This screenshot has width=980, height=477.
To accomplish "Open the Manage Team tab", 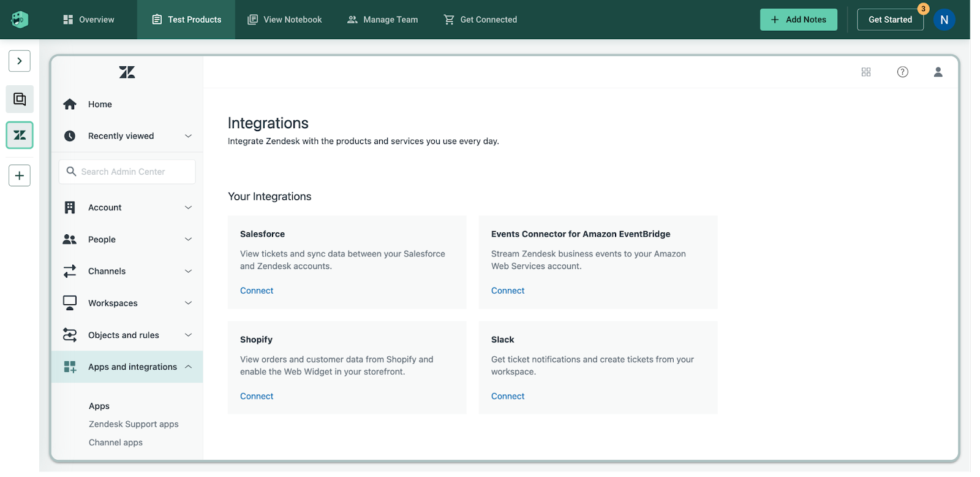I will pos(383,20).
